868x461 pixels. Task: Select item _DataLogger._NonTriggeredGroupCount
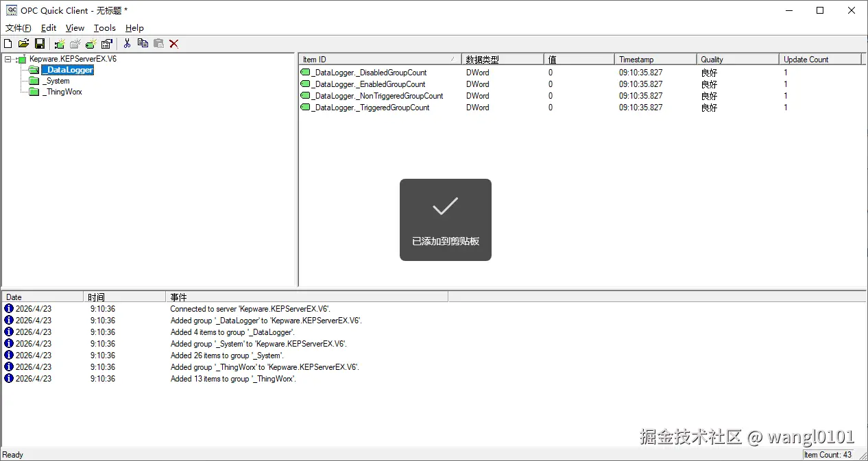coord(377,96)
